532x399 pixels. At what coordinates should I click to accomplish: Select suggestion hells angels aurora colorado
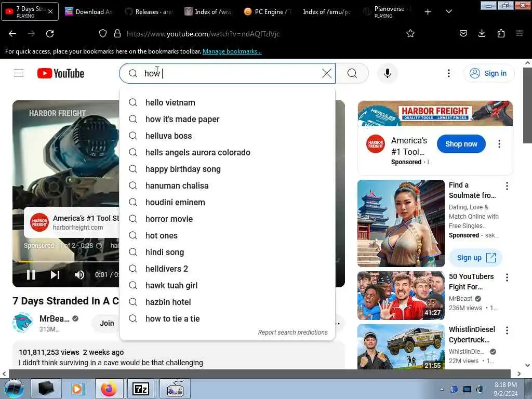(228, 152)
